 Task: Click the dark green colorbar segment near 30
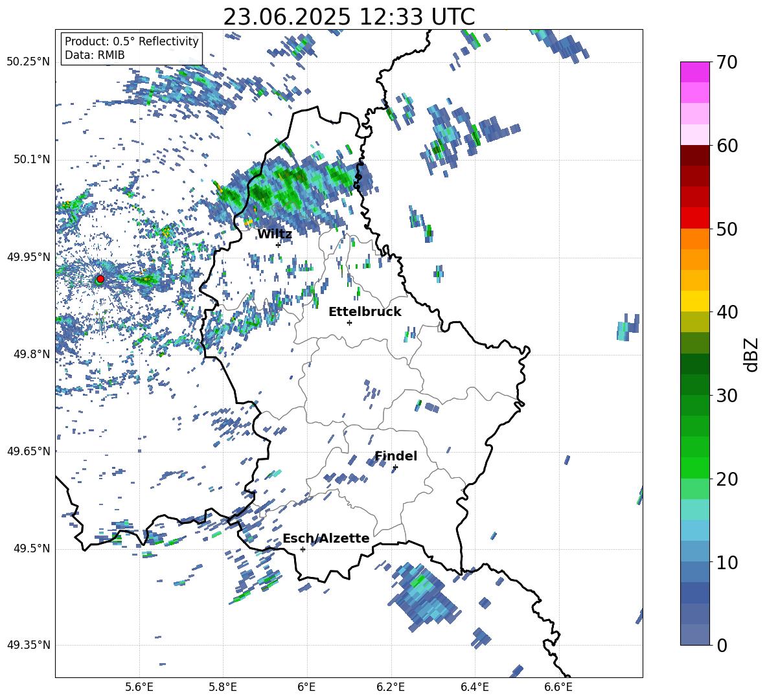pyautogui.click(x=695, y=384)
